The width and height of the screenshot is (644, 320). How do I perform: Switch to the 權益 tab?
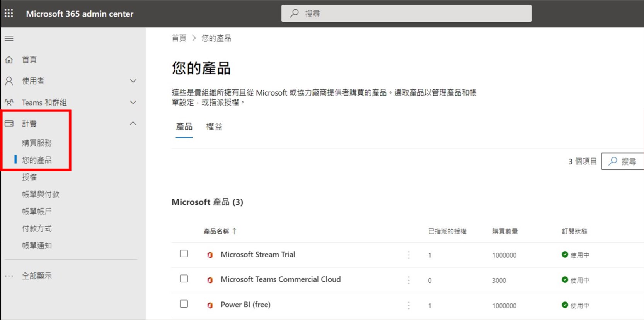214,127
